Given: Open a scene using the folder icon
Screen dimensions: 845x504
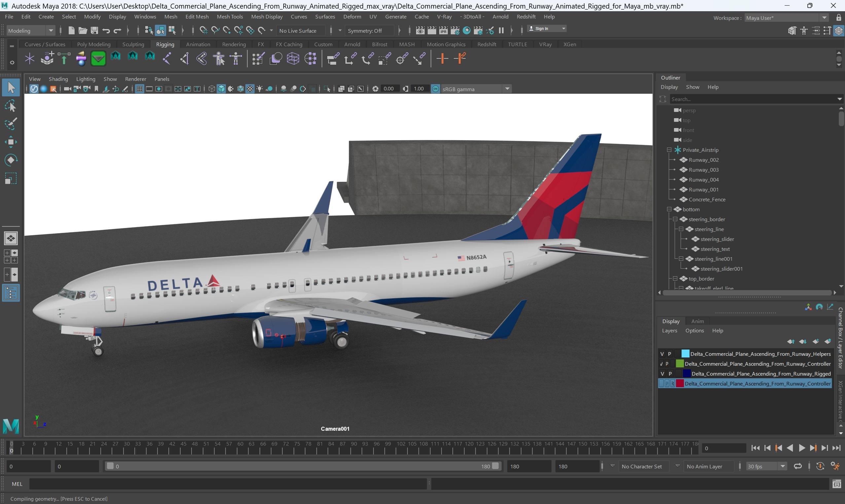Looking at the screenshot, I should 83,31.
